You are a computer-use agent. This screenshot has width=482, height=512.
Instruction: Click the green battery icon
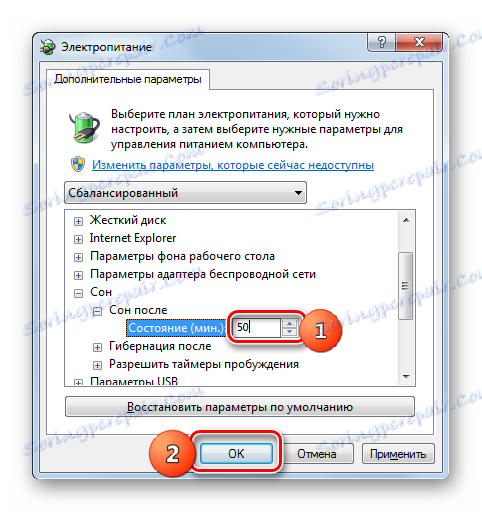84,128
